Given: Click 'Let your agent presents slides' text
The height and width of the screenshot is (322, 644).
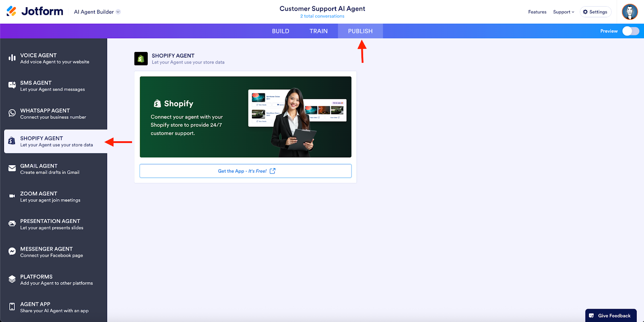Looking at the screenshot, I should click(52, 228).
